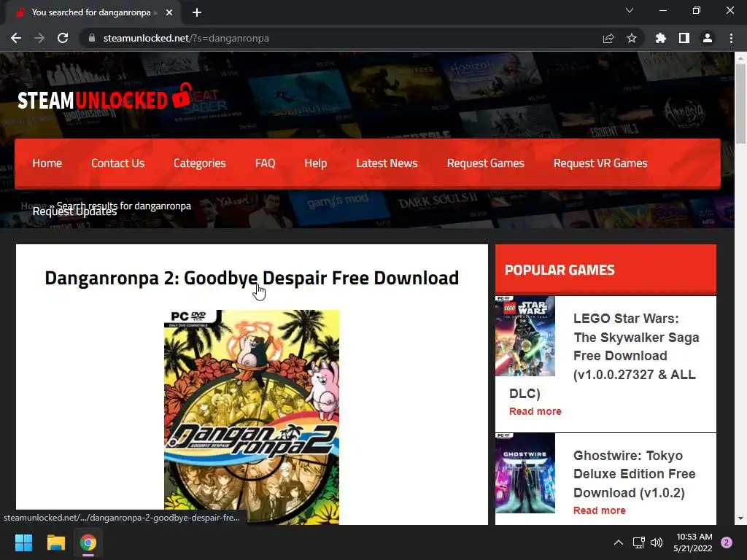Open the Chrome profile avatar
Image resolution: width=747 pixels, height=560 pixels.
(x=708, y=38)
